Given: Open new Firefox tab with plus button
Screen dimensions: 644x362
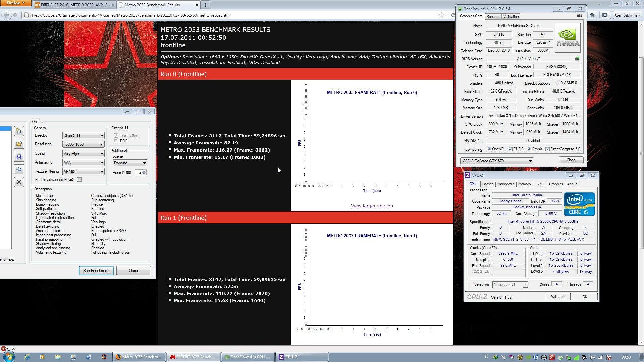Looking at the screenshot, I should [x=205, y=5].
